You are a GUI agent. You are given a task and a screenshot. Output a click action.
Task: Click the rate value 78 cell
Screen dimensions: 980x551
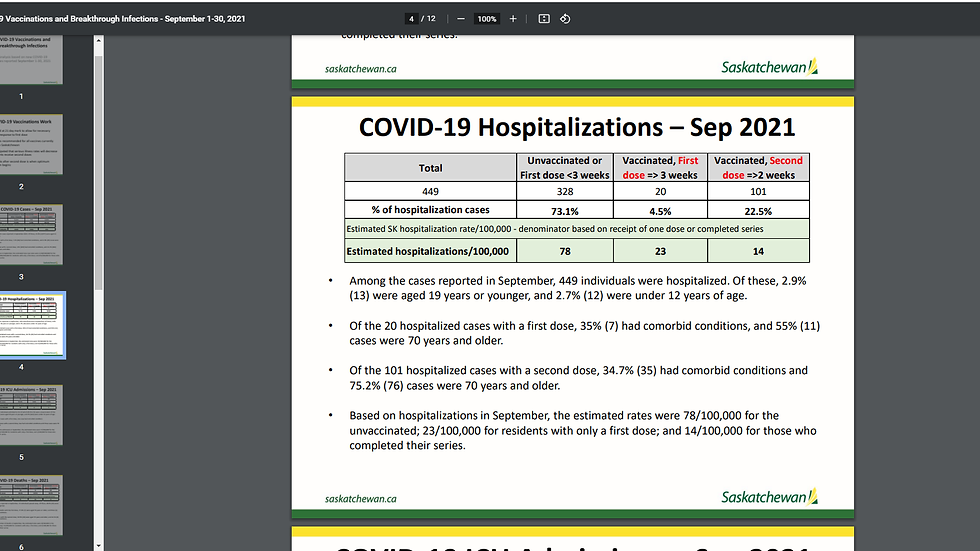tap(565, 251)
